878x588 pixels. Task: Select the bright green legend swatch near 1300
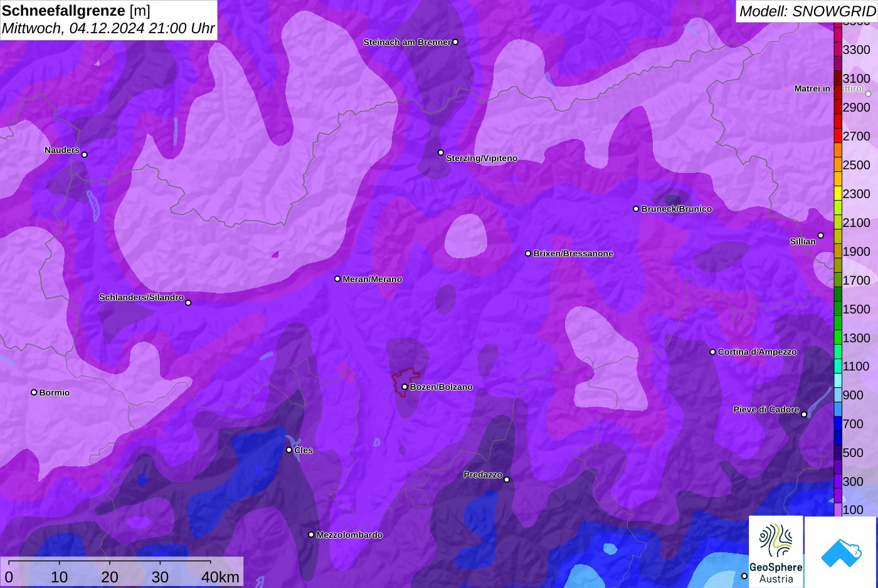pos(838,337)
